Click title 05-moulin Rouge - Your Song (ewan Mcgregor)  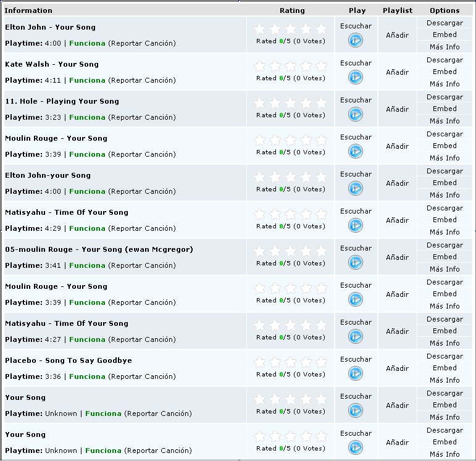tap(99, 249)
